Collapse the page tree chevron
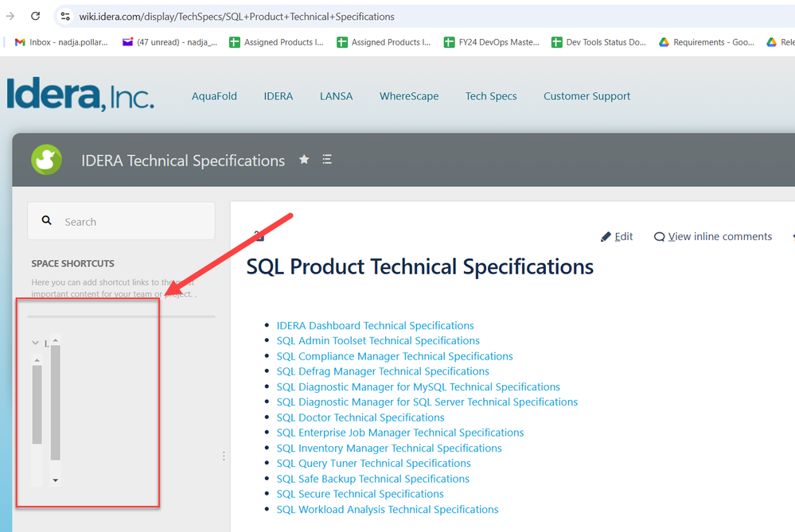The height and width of the screenshot is (532, 795). click(36, 343)
